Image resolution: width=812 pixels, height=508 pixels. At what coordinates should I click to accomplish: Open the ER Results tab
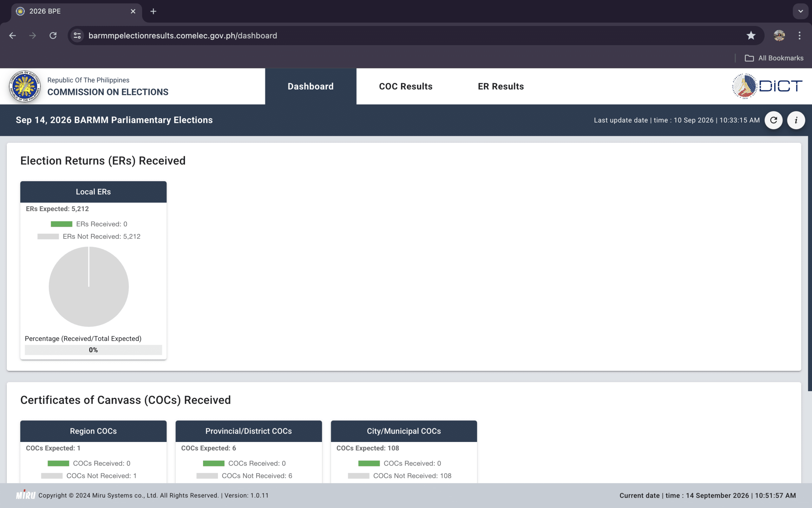point(501,86)
